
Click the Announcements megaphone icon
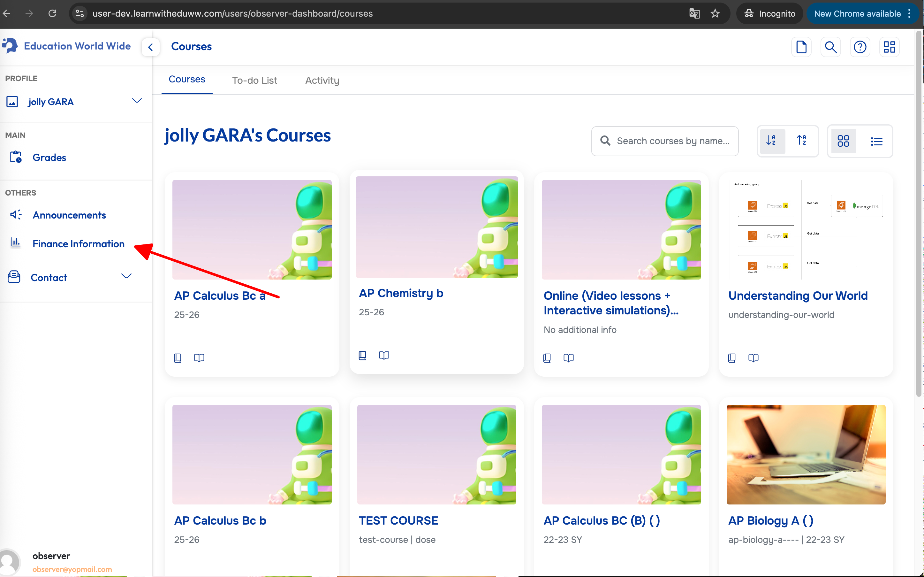click(16, 215)
